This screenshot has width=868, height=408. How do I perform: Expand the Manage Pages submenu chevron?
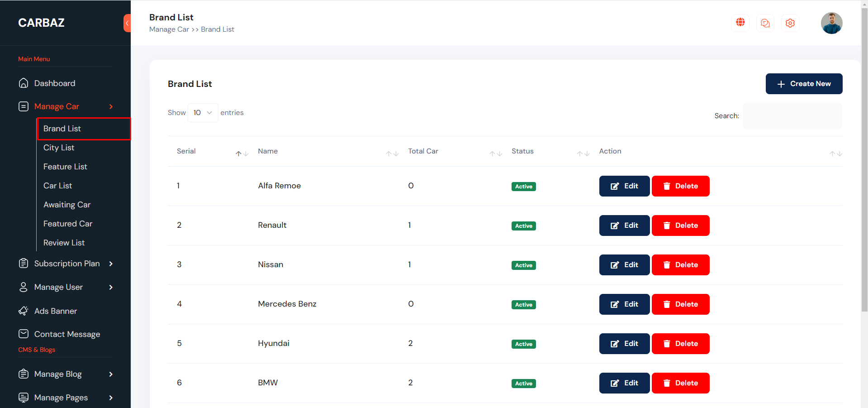(111, 398)
